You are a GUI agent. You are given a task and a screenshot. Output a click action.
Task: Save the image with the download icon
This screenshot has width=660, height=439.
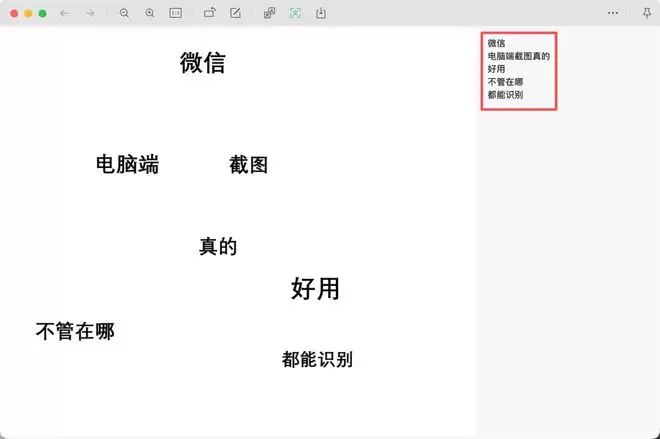[321, 13]
